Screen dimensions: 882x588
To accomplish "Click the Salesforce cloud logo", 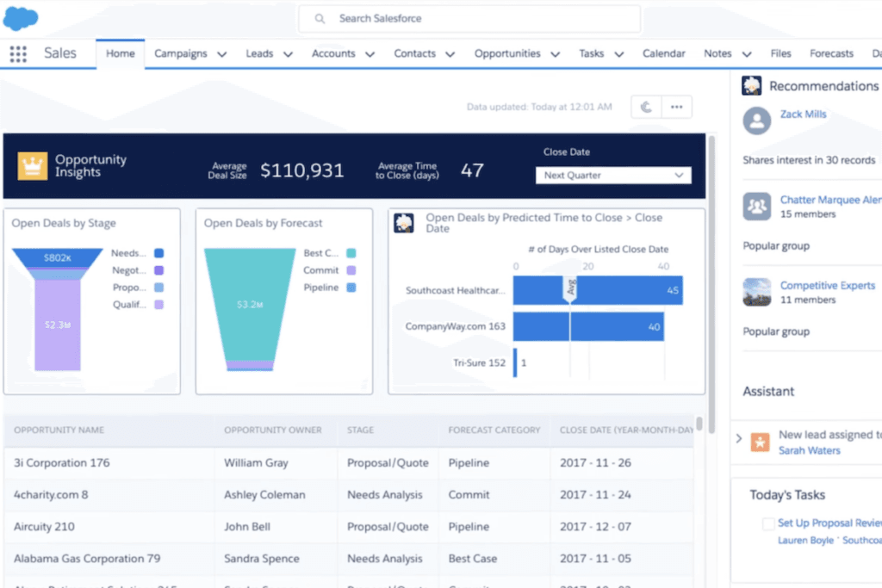I will tap(21, 18).
